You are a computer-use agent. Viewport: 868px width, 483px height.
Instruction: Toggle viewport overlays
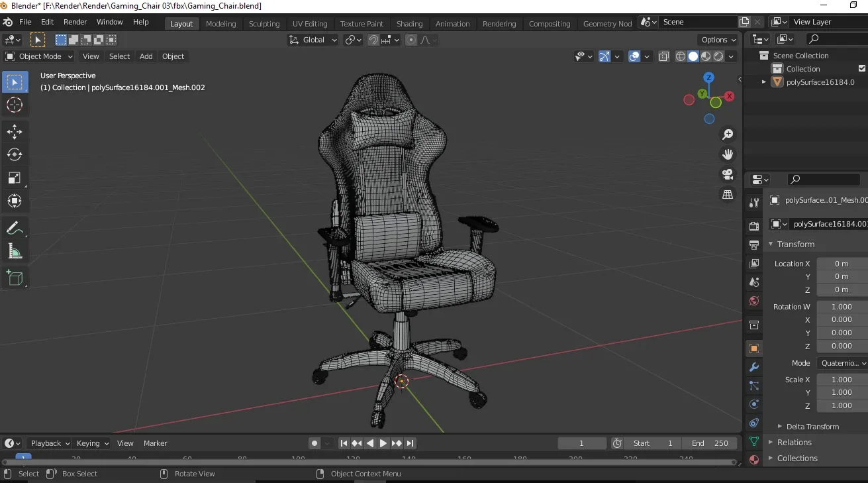634,56
